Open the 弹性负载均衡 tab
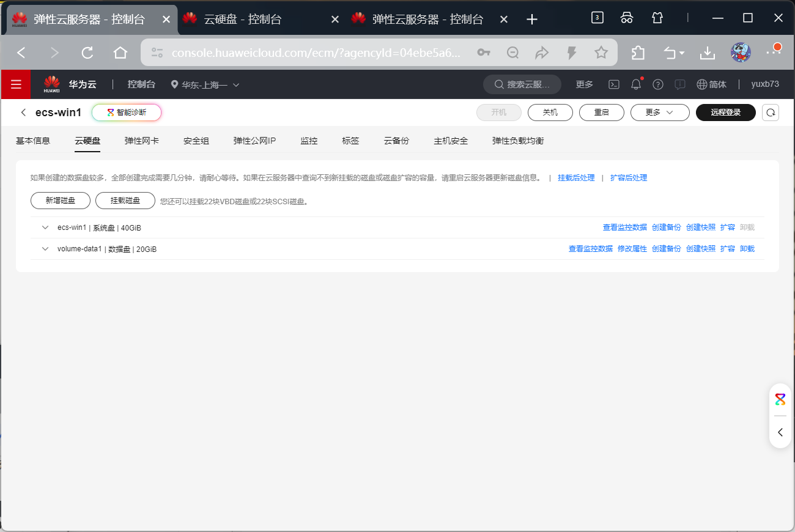795x532 pixels. click(518, 141)
